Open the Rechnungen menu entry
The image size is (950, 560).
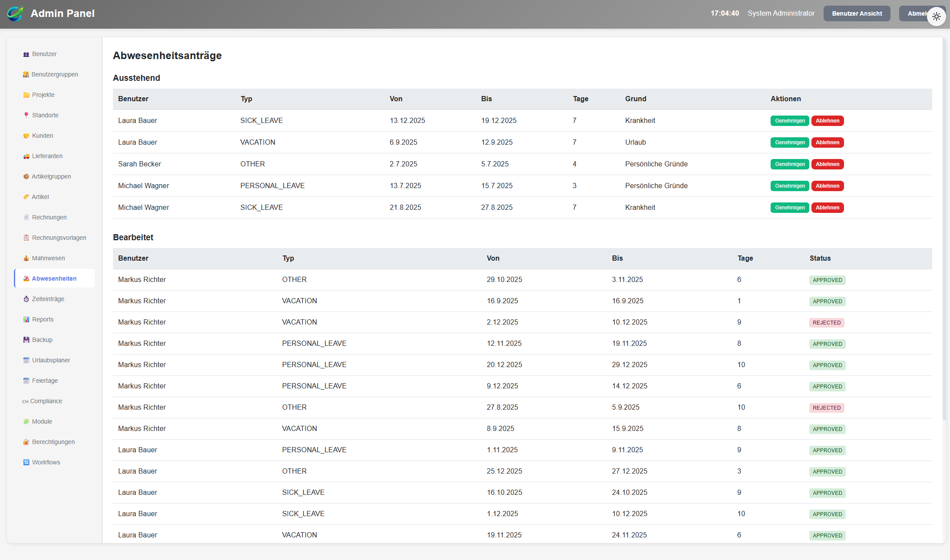[x=49, y=217]
